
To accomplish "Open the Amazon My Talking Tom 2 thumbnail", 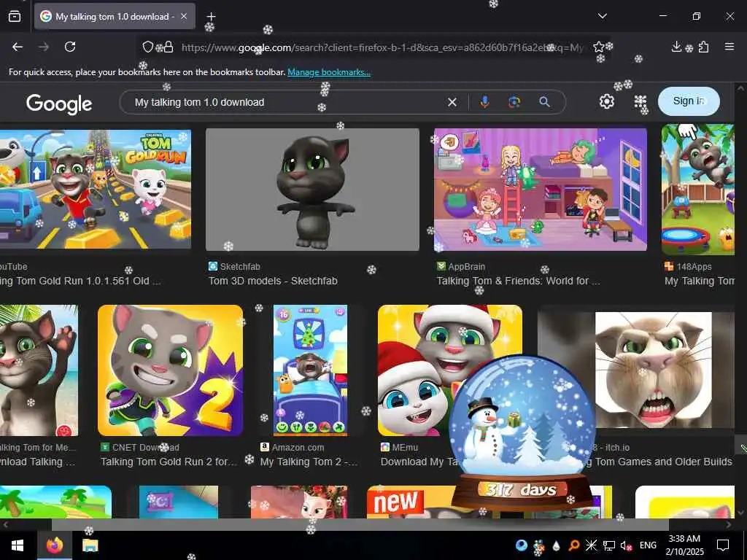I will [x=310, y=370].
